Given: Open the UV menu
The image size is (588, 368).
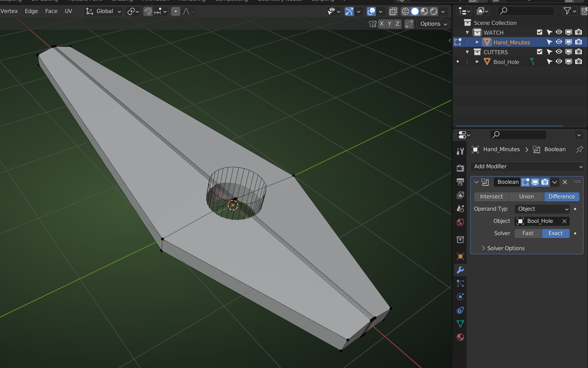Looking at the screenshot, I should pyautogui.click(x=68, y=11).
